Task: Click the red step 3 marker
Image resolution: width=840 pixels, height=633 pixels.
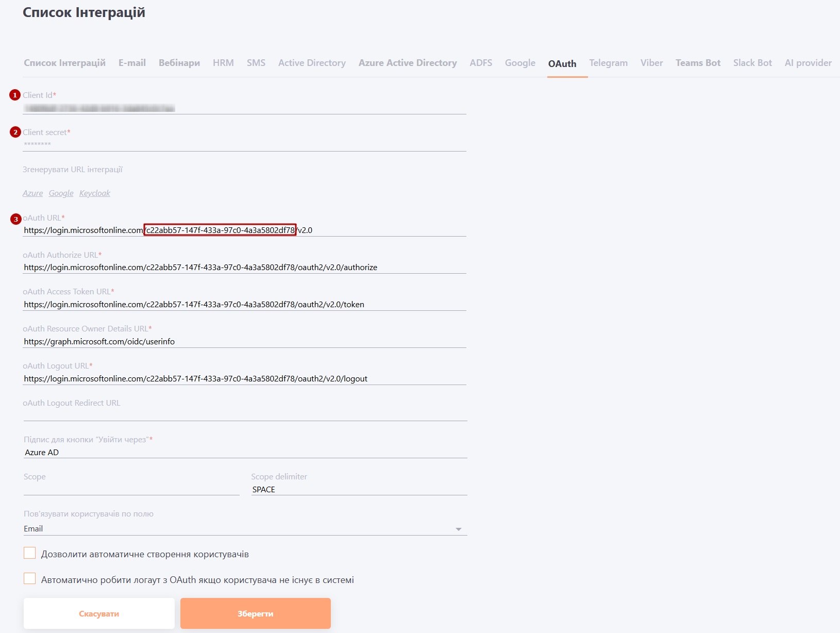Action: (x=16, y=219)
